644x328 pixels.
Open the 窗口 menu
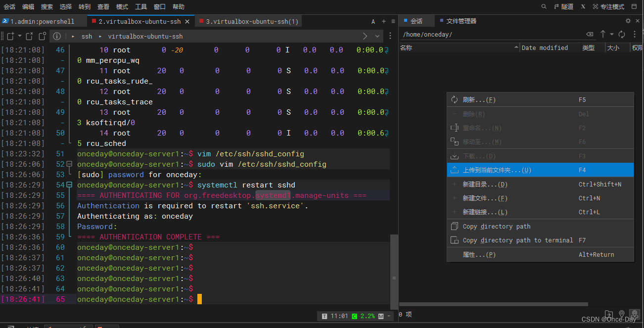(160, 7)
